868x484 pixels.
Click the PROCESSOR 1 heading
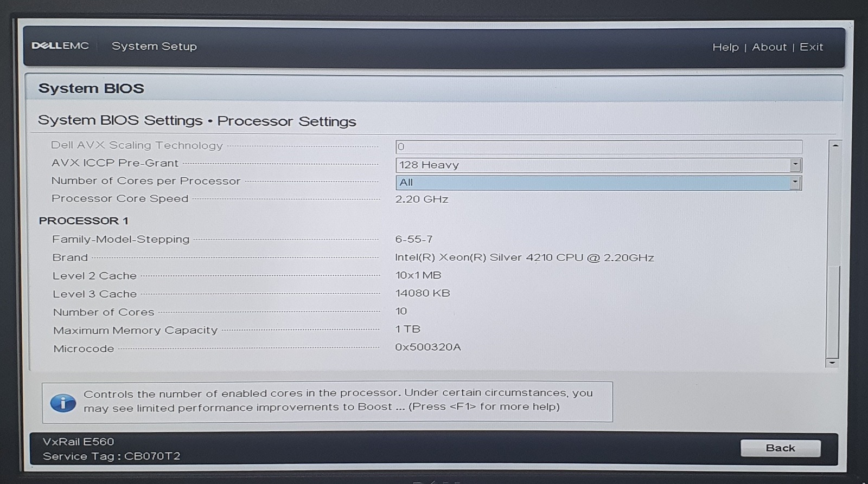(x=84, y=221)
